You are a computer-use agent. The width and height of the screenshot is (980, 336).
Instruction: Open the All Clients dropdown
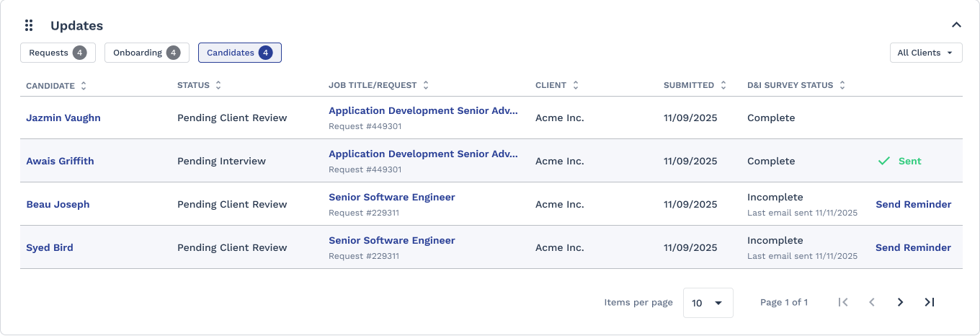pos(926,53)
